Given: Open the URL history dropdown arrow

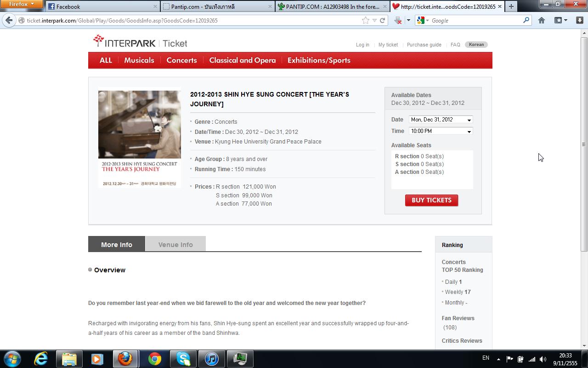Looking at the screenshot, I should (374, 20).
